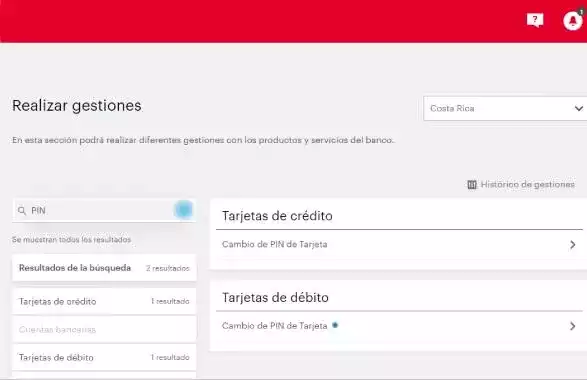Image resolution: width=587 pixels, height=380 pixels.
Task: Open Cambio de PIN under Tarjetas de débito
Action: tap(399, 326)
